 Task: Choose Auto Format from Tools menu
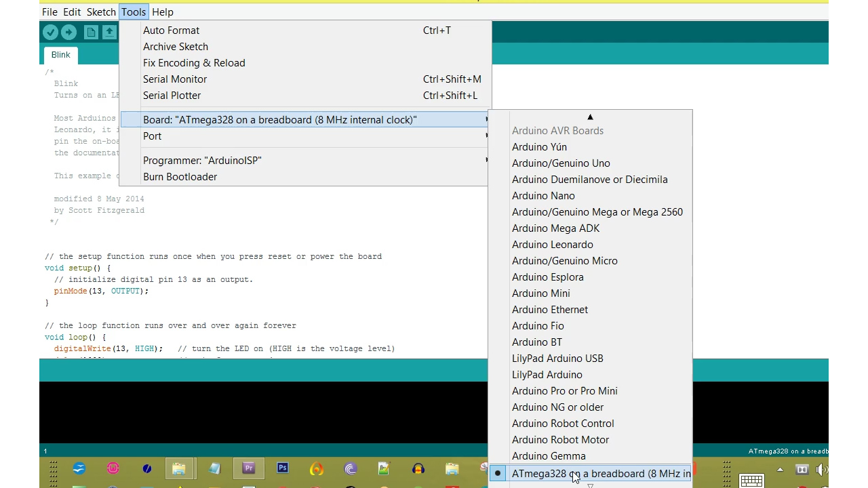click(x=305, y=30)
